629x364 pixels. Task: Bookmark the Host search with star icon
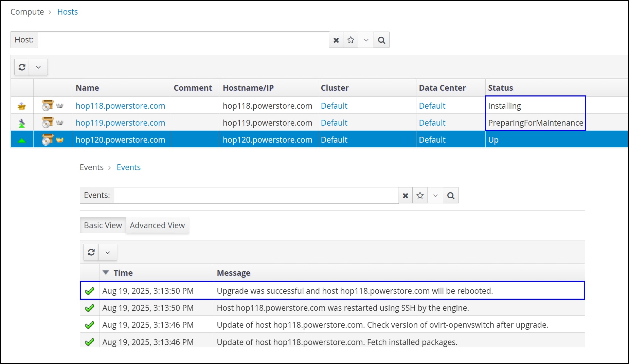click(x=351, y=40)
